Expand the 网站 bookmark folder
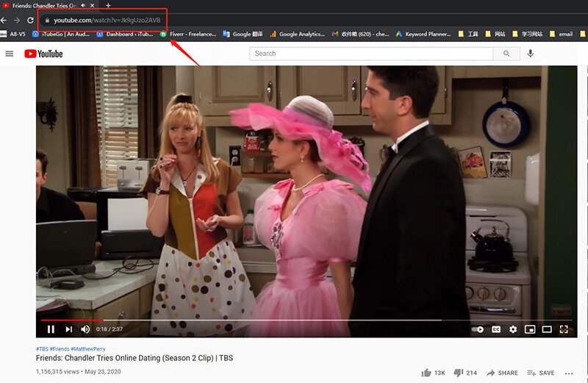 pyautogui.click(x=495, y=34)
